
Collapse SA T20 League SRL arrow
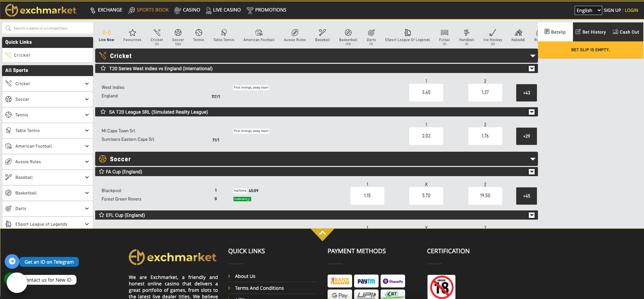tap(532, 112)
